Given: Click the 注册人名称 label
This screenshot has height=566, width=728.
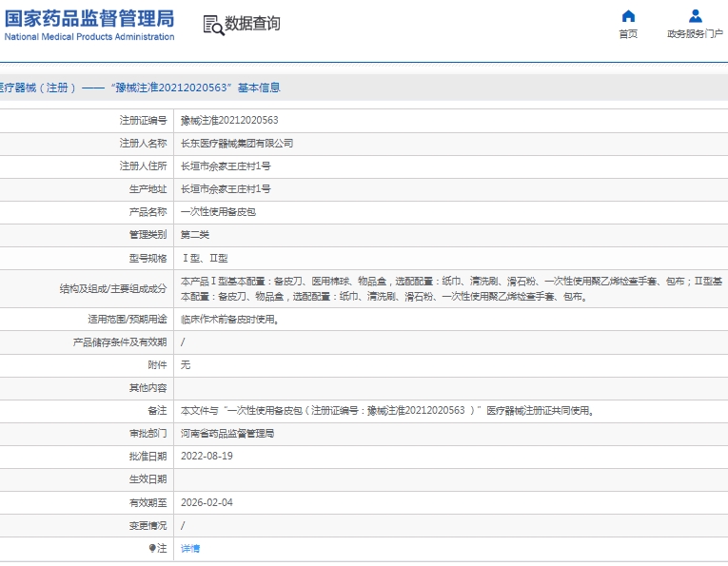Looking at the screenshot, I should coord(143,144).
